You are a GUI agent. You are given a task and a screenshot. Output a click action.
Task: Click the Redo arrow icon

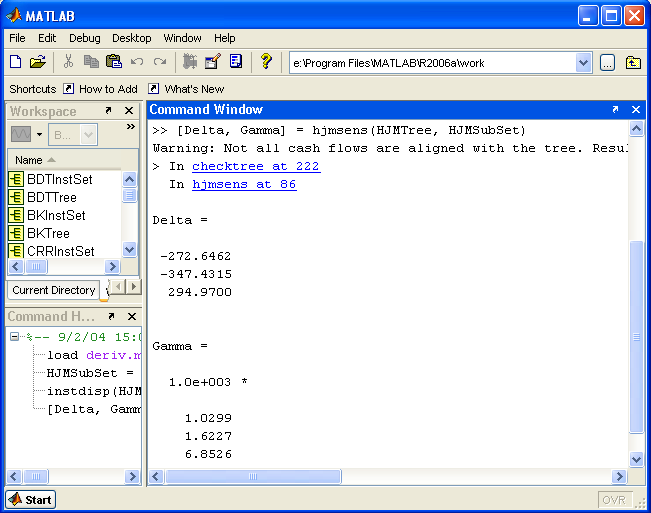tap(160, 62)
